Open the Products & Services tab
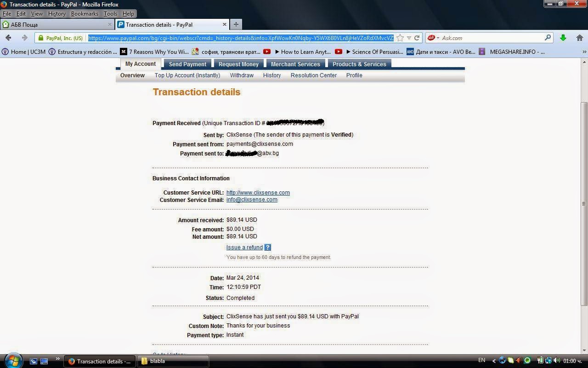The image size is (588, 368). pos(359,64)
